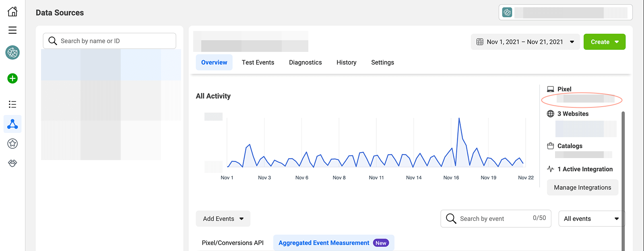The height and width of the screenshot is (251, 644).
Task: Click the 1 Active Integration label
Action: [x=585, y=169]
